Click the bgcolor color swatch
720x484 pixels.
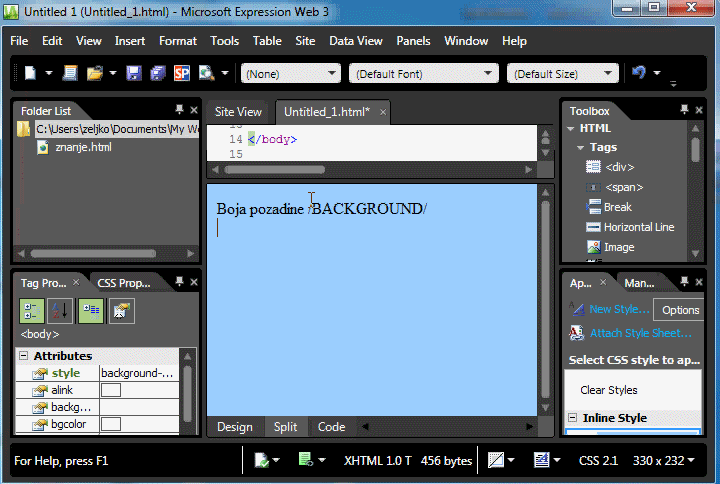pos(111,424)
